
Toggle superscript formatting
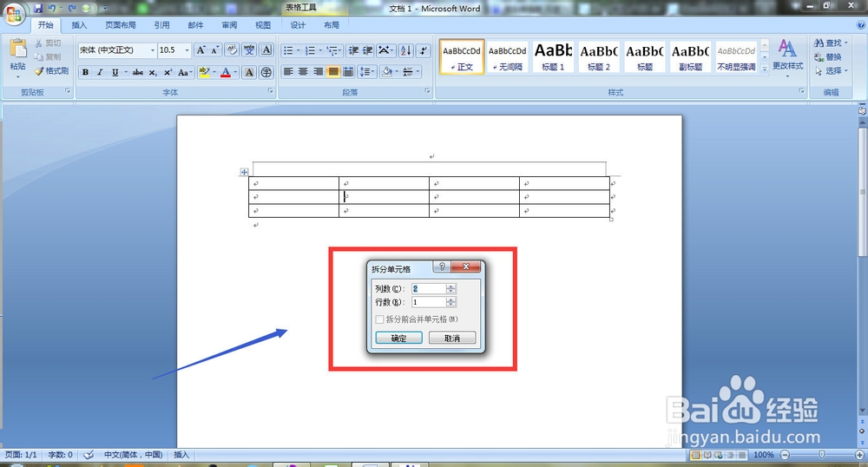coord(168,73)
